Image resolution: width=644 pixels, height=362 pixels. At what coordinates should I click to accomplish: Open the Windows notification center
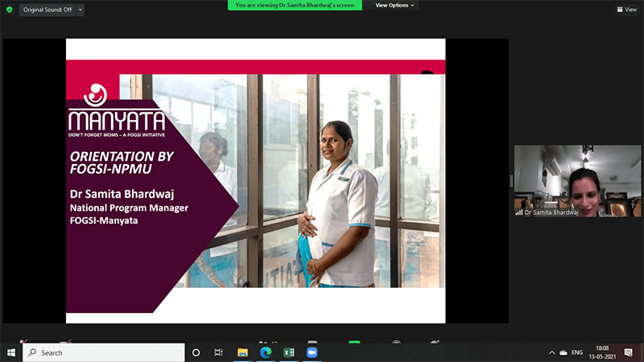click(x=629, y=352)
